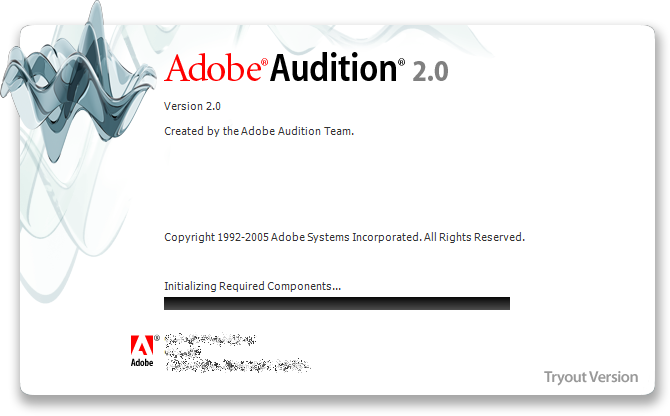Click the "Tryout Version" label

click(591, 377)
